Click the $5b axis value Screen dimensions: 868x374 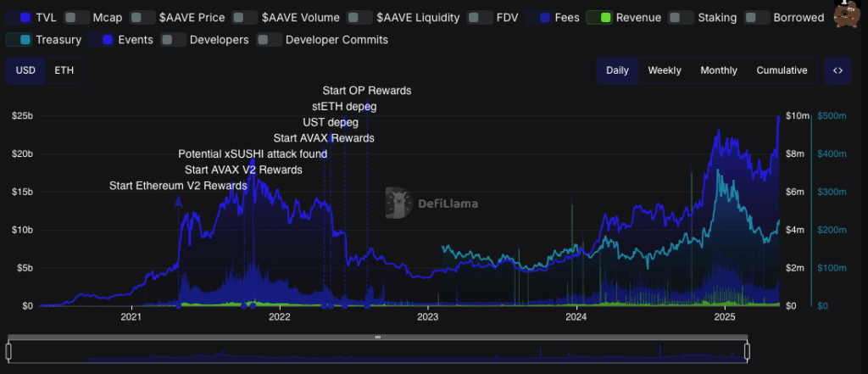[25, 268]
